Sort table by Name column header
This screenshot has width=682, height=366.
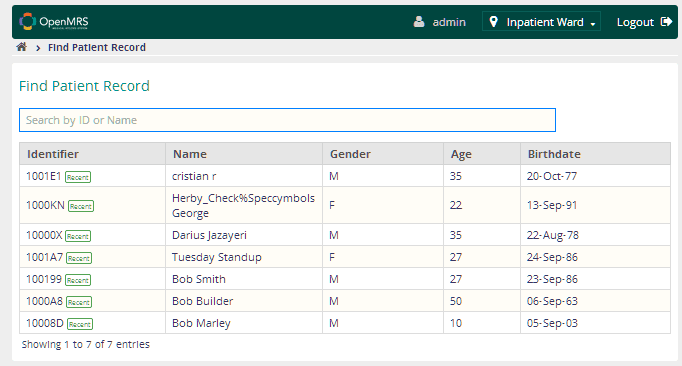click(x=244, y=154)
